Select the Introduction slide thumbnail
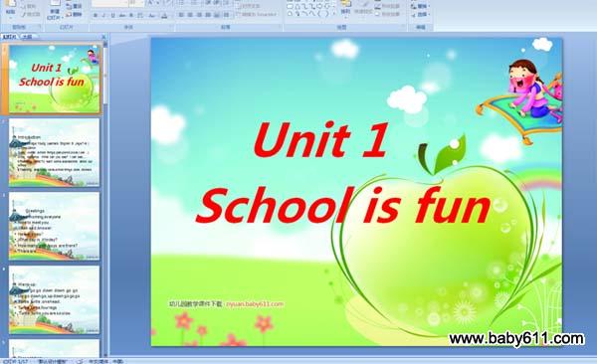 54,152
